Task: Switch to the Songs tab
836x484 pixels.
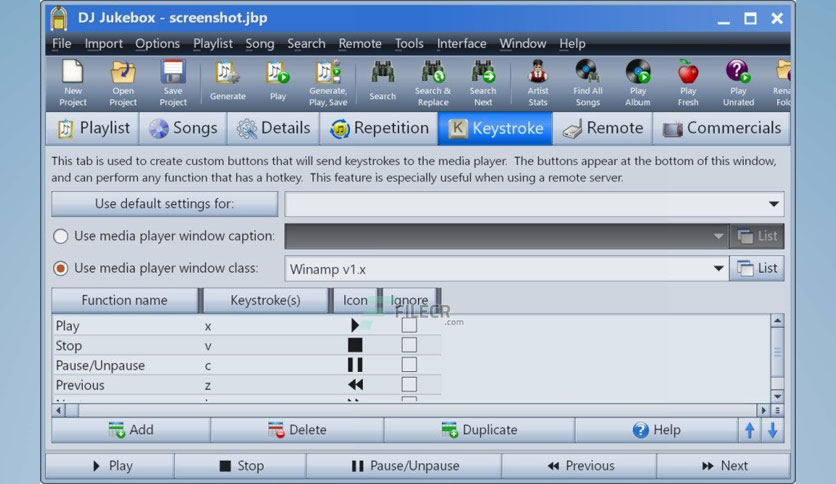Action: (183, 128)
